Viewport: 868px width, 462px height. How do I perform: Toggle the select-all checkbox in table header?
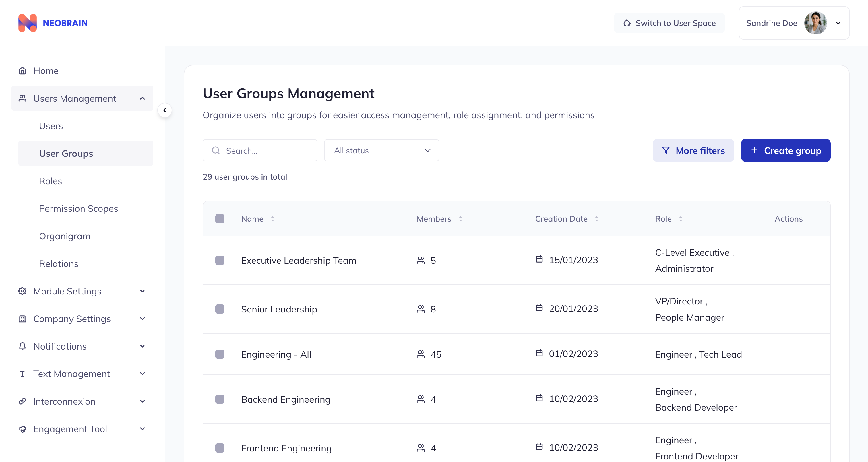(x=220, y=218)
